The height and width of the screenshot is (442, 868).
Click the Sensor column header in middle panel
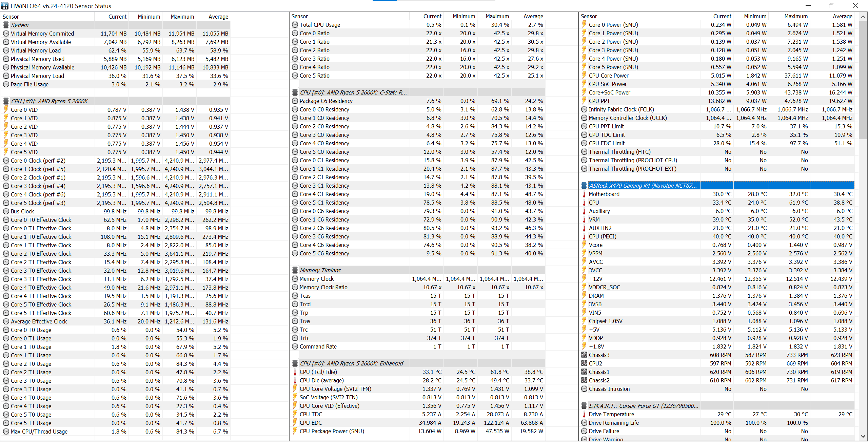click(x=300, y=16)
